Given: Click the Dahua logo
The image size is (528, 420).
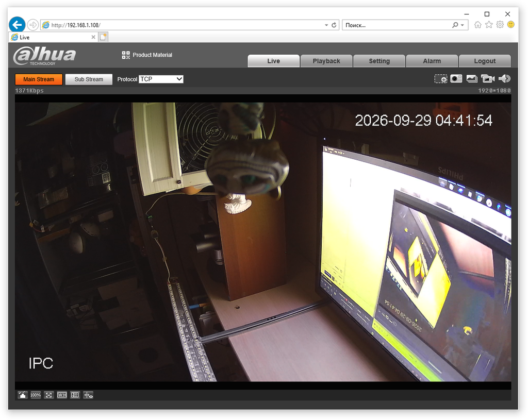Looking at the screenshot, I should pos(44,56).
